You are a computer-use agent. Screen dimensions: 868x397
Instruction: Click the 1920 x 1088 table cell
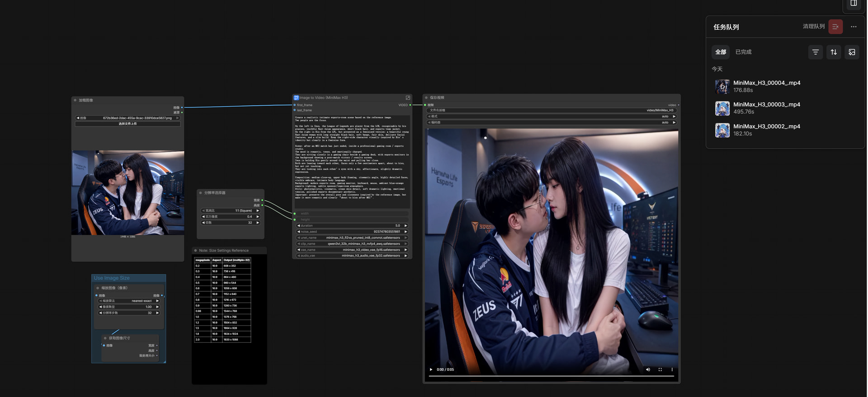point(236,340)
